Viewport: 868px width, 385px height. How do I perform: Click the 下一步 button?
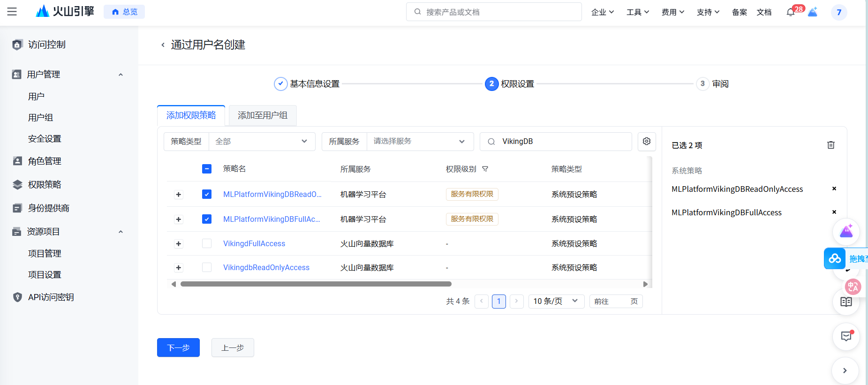(178, 347)
